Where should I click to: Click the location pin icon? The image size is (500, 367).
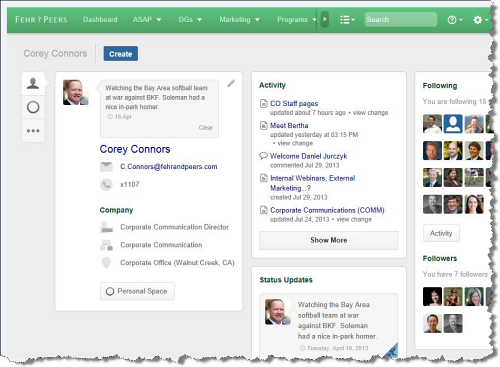106,263
